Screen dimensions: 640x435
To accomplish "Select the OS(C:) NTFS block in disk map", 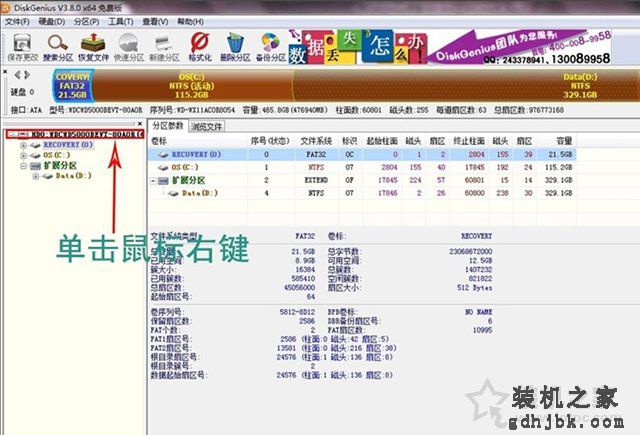I will [193, 85].
